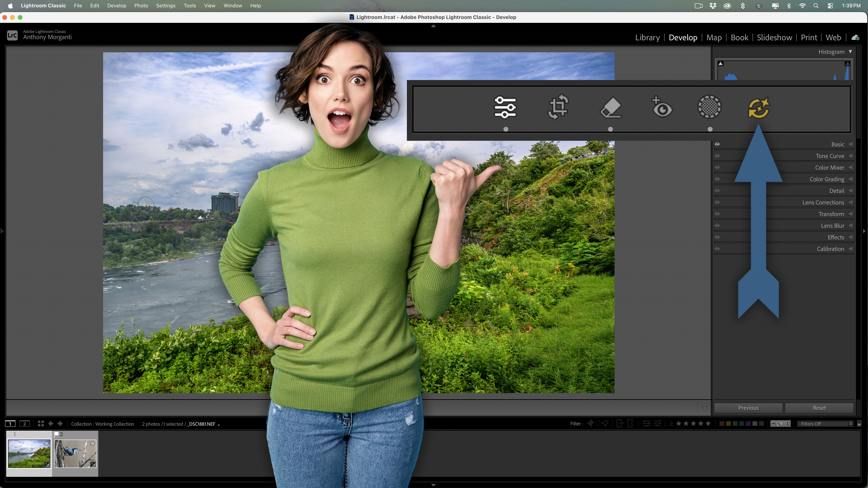Click the Reset button
The width and height of the screenshot is (868, 488).
click(819, 407)
